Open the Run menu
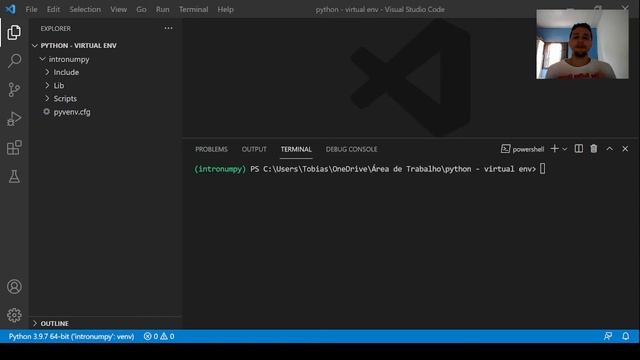This screenshot has height=360, width=640. [x=162, y=9]
